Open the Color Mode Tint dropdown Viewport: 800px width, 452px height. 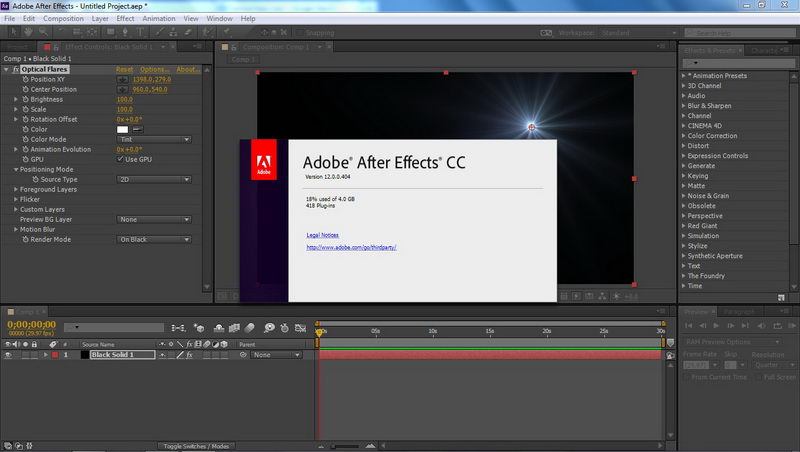[x=154, y=139]
